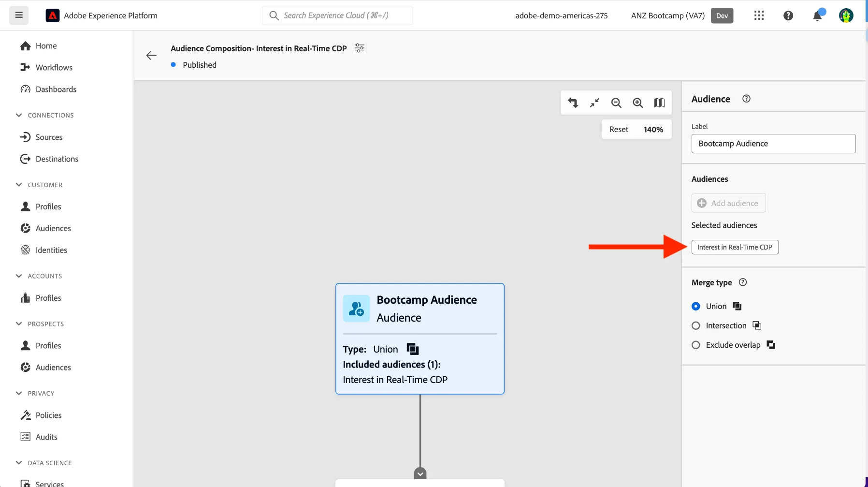Collapse the ACCOUNTS section

[19, 276]
